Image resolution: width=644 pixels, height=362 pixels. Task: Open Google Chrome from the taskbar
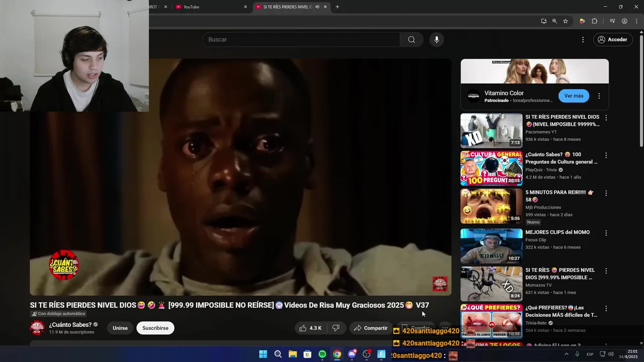tap(337, 354)
